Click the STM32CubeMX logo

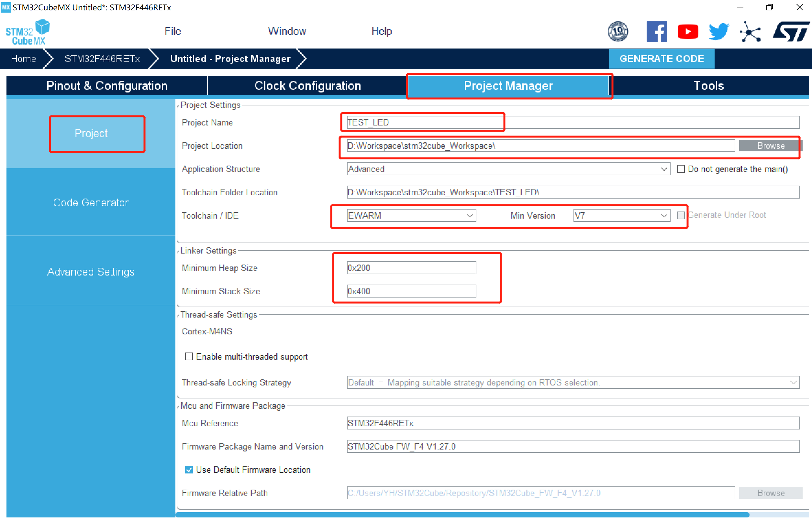[x=28, y=32]
